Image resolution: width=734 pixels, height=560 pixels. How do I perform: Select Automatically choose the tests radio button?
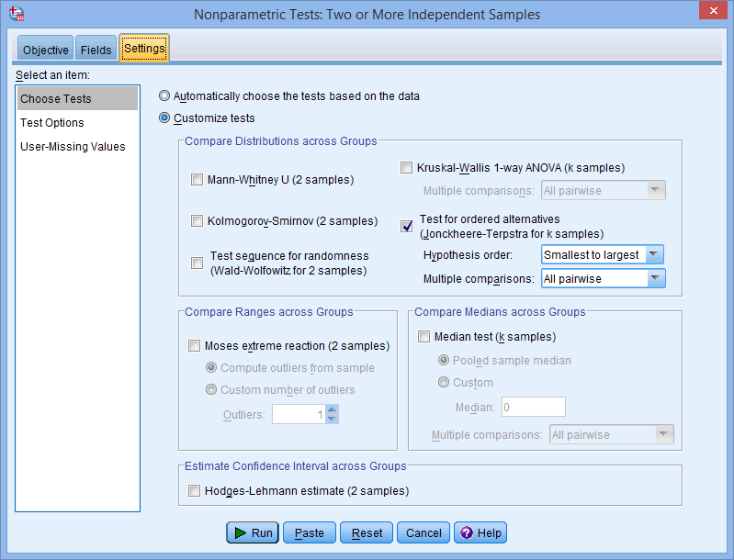pos(164,95)
